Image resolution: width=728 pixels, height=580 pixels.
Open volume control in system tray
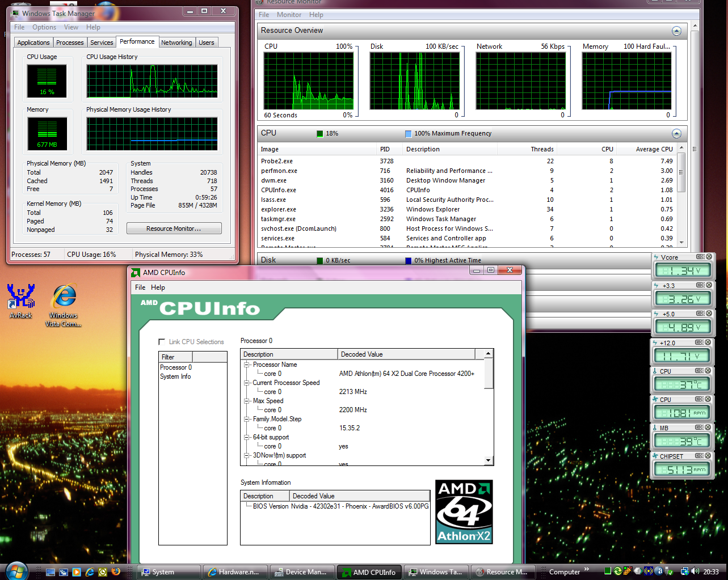point(696,571)
